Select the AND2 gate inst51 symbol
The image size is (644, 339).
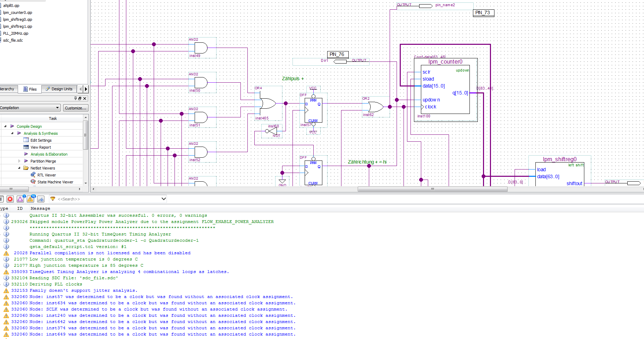[201, 117]
